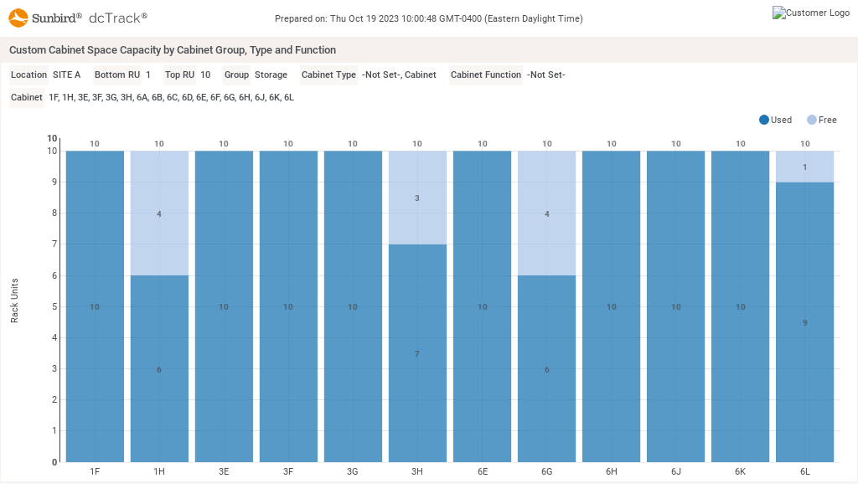This screenshot has height=504, width=858.
Task: Click the dark blue used bar for cabinet 3H
Action: [x=416, y=352]
